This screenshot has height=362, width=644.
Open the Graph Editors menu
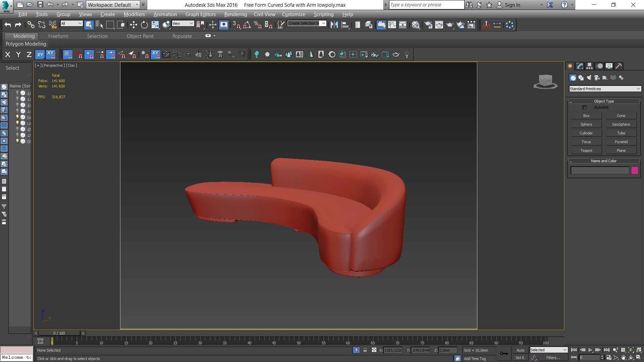click(200, 14)
